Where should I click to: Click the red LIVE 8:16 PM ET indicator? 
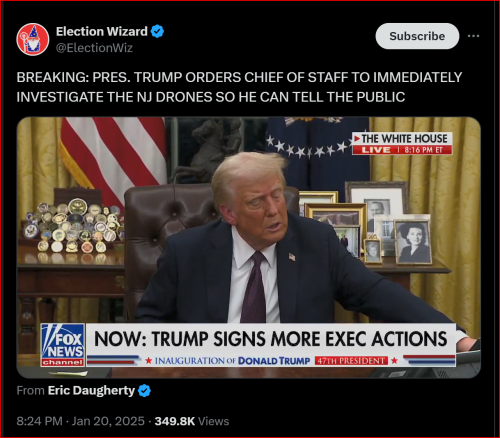coord(402,150)
